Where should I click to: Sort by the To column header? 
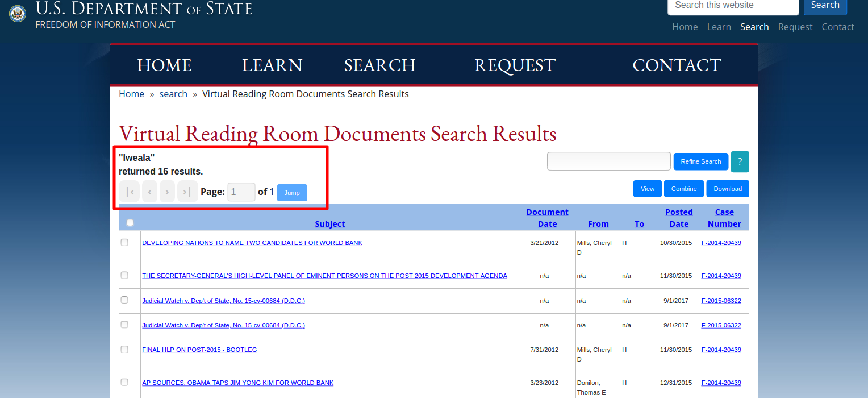[x=640, y=224]
